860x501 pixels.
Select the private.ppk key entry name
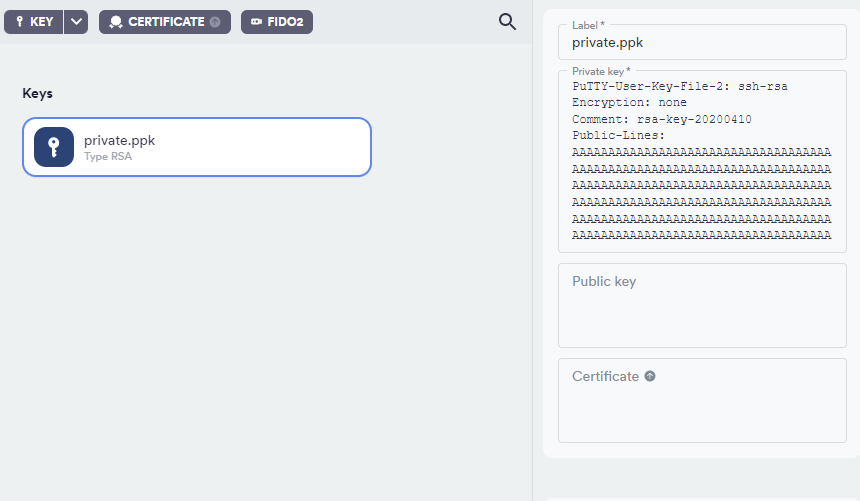tap(119, 140)
